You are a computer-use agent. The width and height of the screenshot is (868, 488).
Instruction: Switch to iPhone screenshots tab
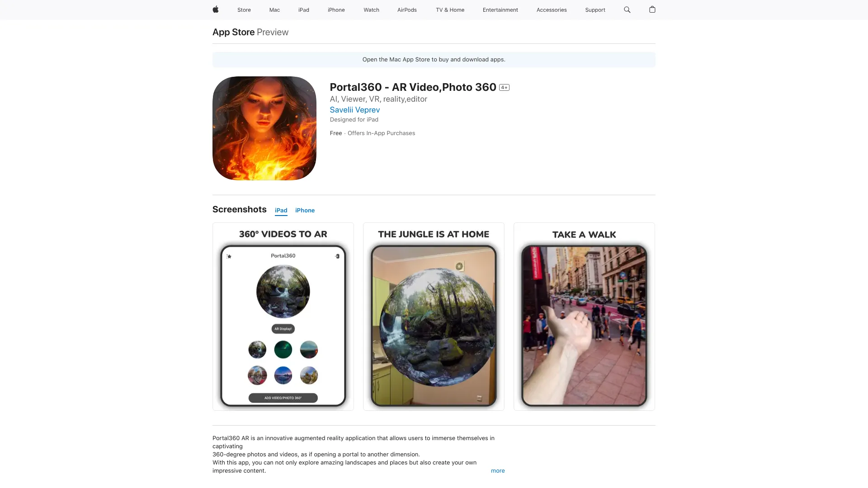tap(305, 210)
